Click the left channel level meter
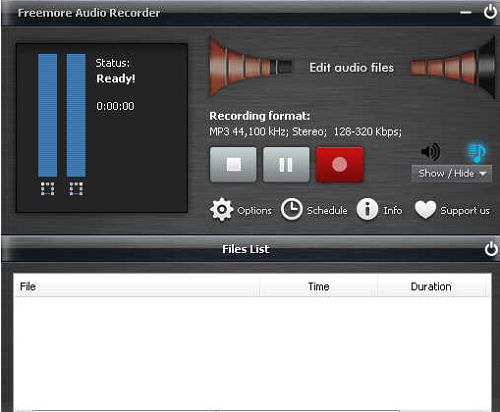 pos(47,115)
